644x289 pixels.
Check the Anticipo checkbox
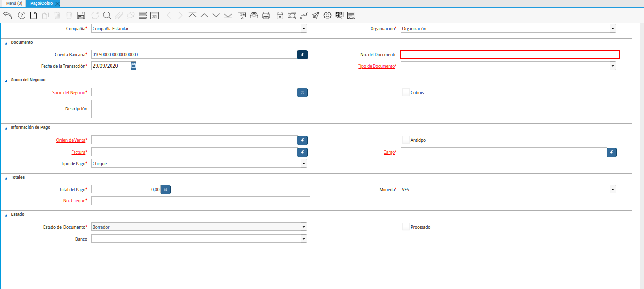[406, 140]
